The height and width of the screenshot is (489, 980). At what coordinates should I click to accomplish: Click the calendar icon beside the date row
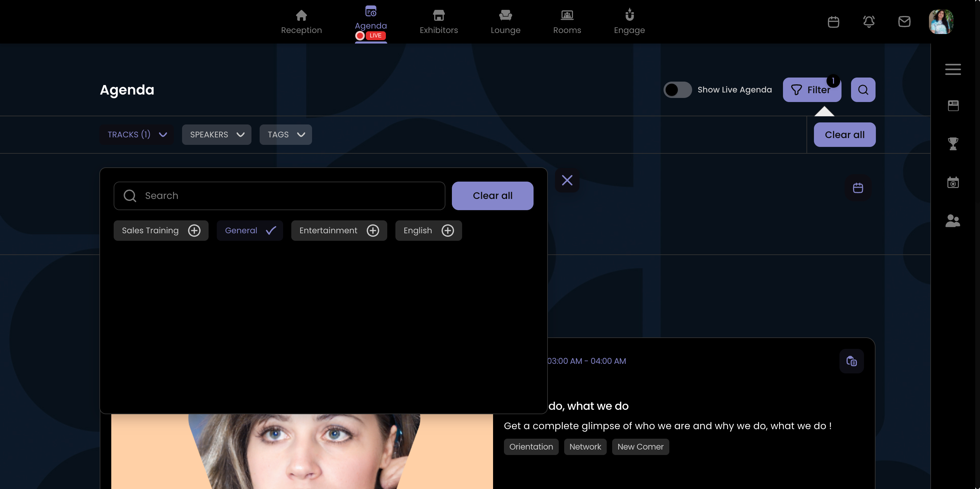(857, 188)
